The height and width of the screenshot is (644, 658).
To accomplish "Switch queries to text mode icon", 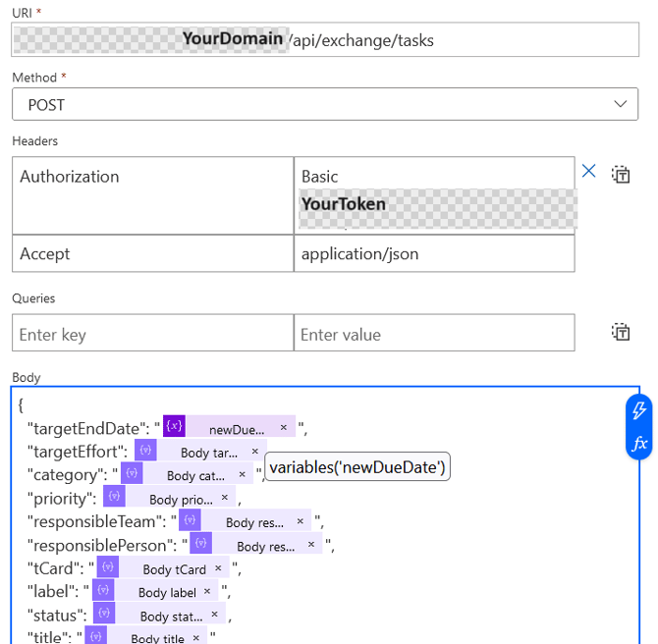I will (x=621, y=333).
